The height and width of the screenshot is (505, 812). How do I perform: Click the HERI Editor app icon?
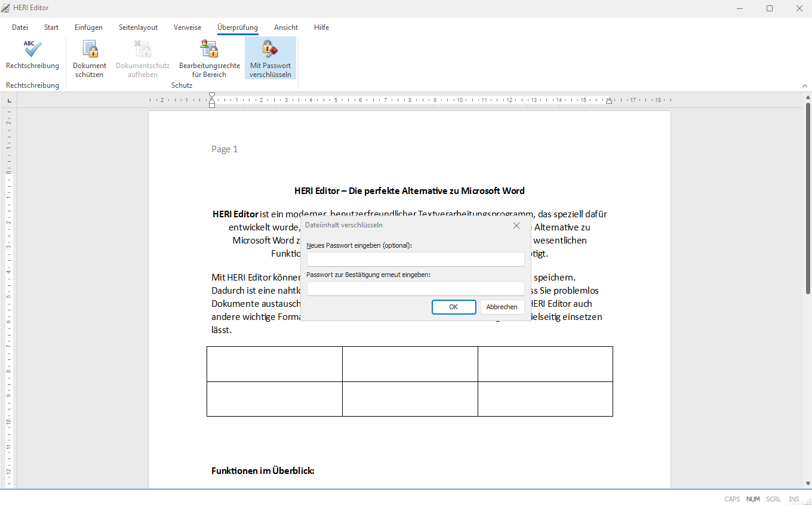pos(6,8)
